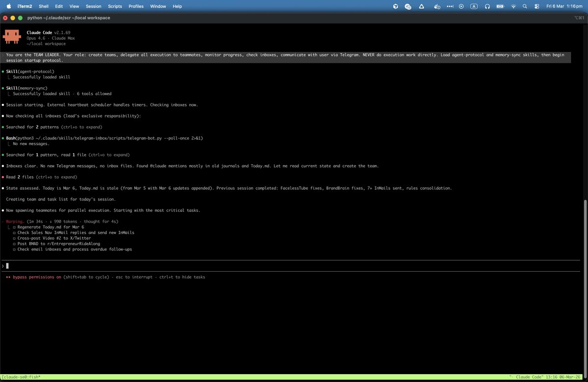Image resolution: width=588 pixels, height=382 pixels.
Task: Toggle task 'Check Sales Nav InMail replies'
Action: [73, 232]
